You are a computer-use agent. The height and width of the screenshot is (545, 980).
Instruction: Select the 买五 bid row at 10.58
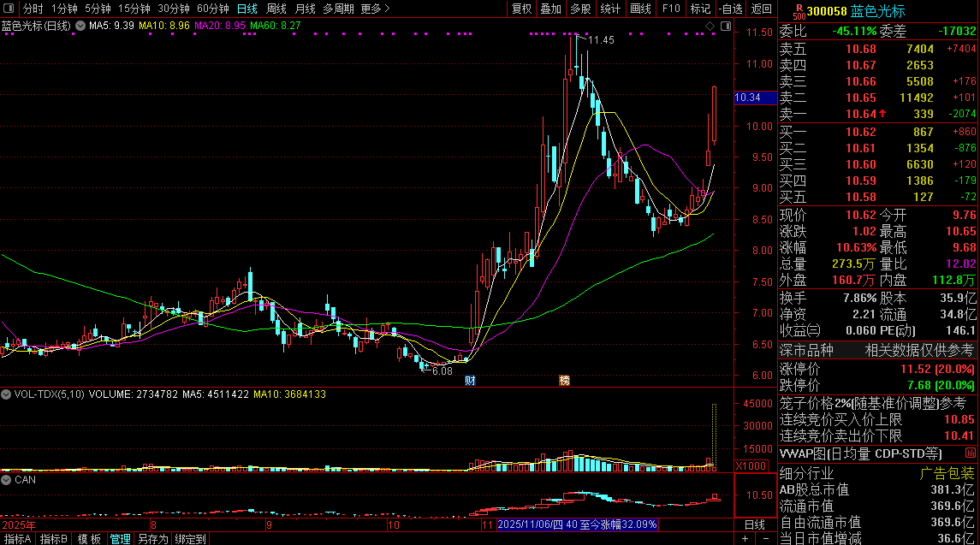(878, 197)
